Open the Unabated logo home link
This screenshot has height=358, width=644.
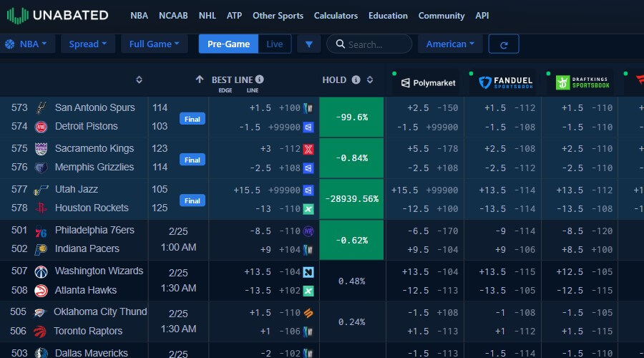(57, 16)
